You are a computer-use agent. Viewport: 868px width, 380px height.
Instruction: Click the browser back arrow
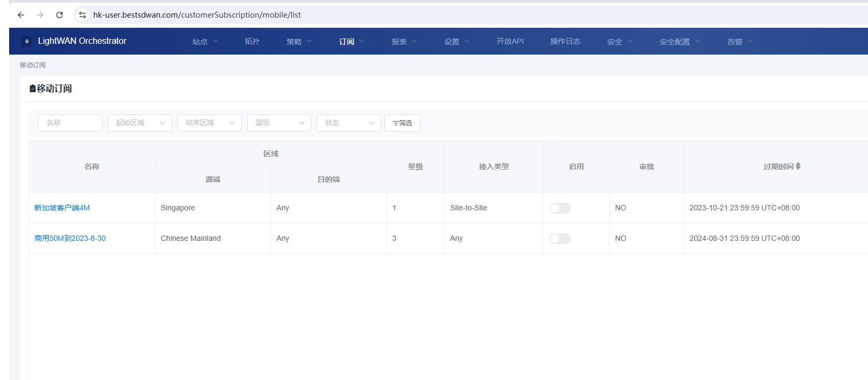(21, 15)
